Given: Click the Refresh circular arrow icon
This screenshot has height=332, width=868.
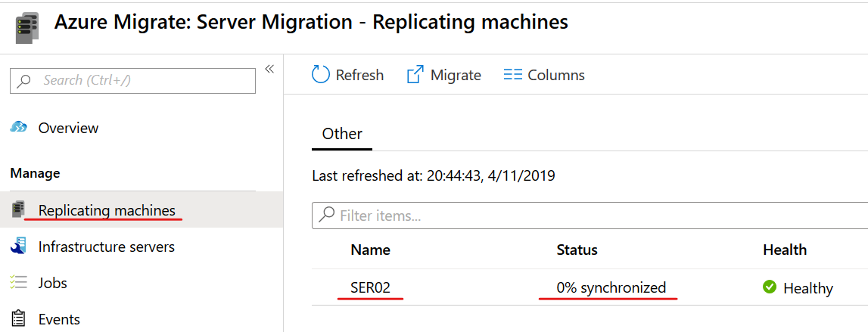Looking at the screenshot, I should pos(321,74).
